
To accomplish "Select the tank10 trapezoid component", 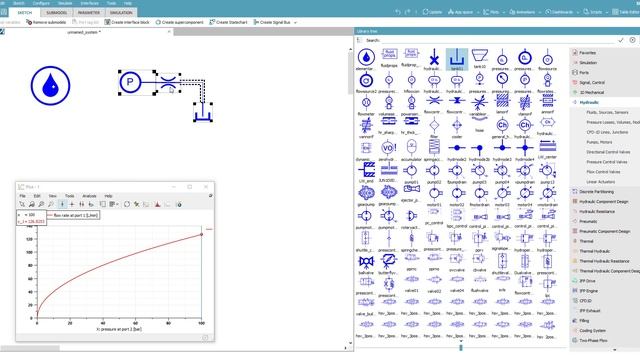I will pyautogui.click(x=480, y=57).
